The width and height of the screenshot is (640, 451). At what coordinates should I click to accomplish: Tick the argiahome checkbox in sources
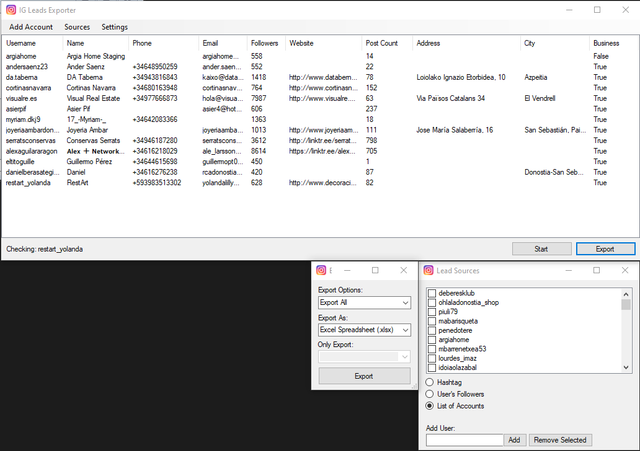[432, 338]
